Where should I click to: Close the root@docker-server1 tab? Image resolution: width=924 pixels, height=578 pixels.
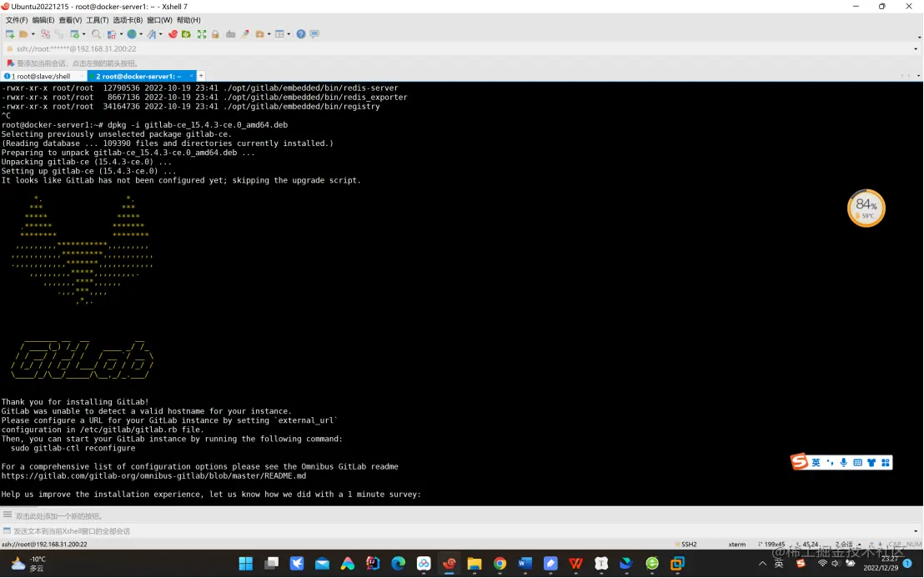tap(191, 76)
